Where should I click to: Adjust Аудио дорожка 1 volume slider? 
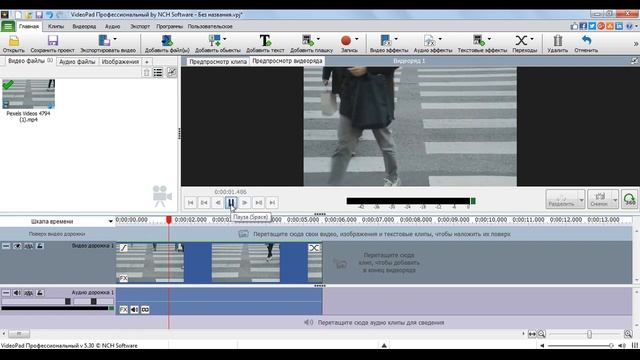[x=68, y=301]
